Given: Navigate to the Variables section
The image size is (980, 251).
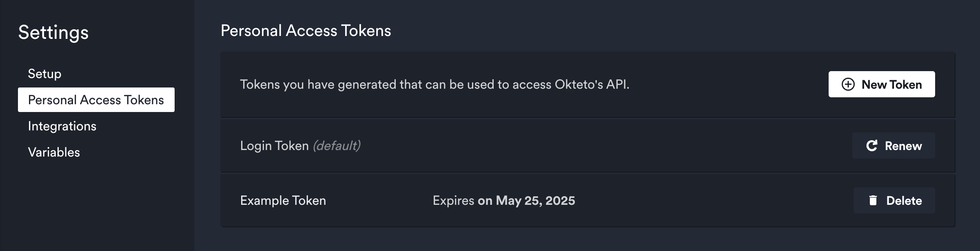Looking at the screenshot, I should [53, 152].
